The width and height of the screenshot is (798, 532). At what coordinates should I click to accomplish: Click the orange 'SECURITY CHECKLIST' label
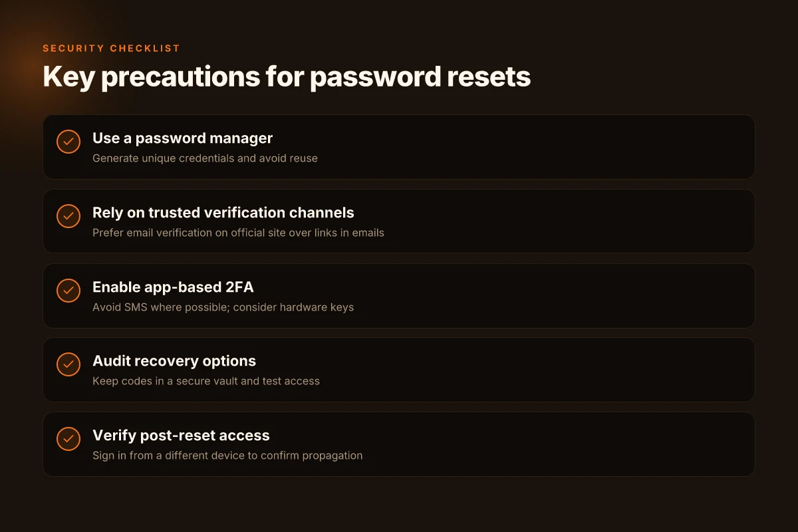tap(111, 49)
